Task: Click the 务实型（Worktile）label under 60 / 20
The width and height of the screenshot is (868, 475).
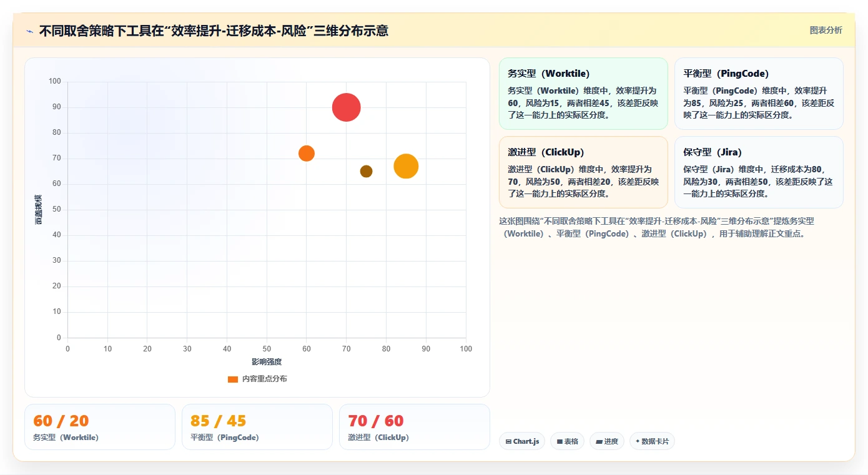Action: pos(66,438)
